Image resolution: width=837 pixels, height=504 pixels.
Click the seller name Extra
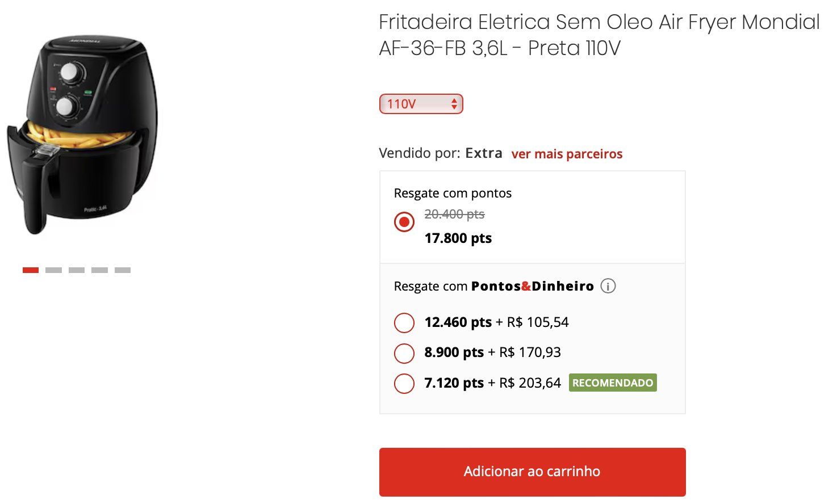click(484, 153)
